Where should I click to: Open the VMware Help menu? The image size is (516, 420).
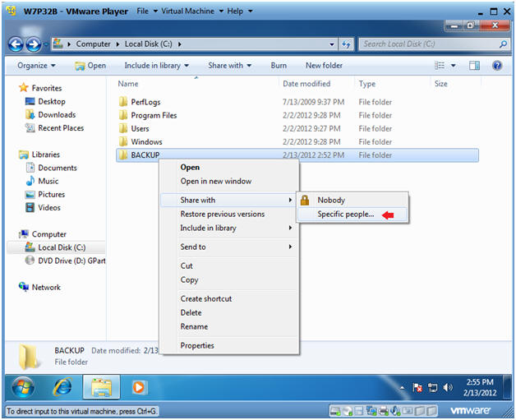(x=240, y=12)
